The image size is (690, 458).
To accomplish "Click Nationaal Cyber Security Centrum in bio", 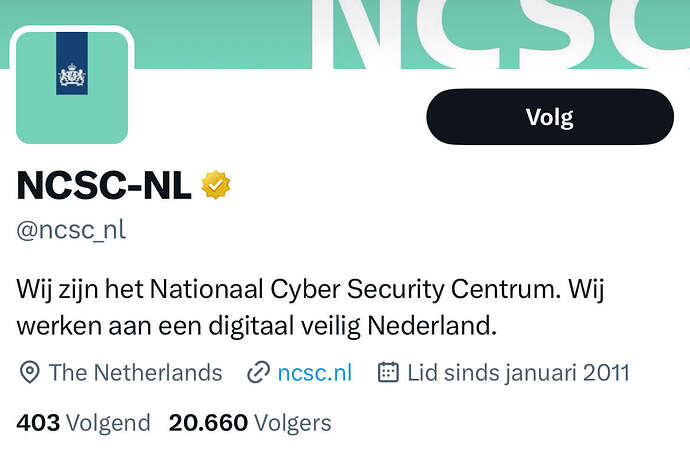I will click(x=356, y=289).
